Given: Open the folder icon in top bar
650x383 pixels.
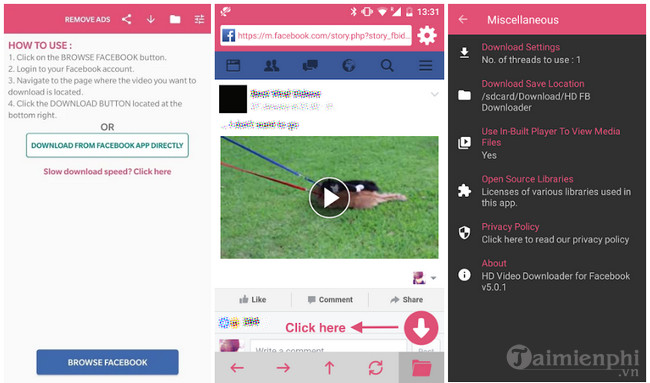Looking at the screenshot, I should click(x=175, y=19).
